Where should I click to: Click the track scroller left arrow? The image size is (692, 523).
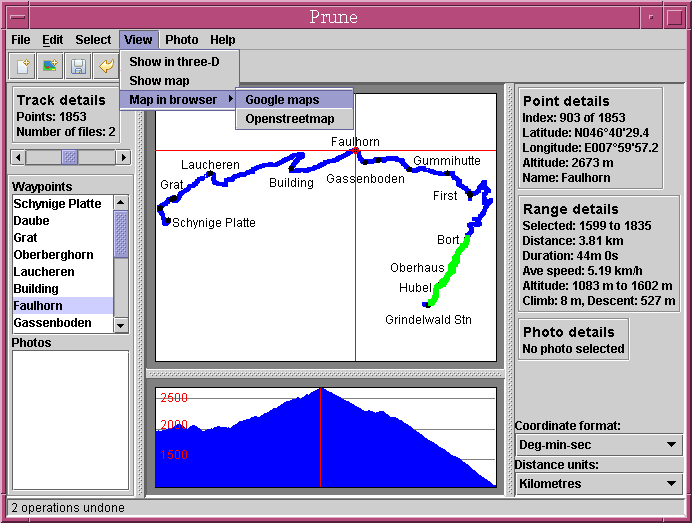click(17, 157)
